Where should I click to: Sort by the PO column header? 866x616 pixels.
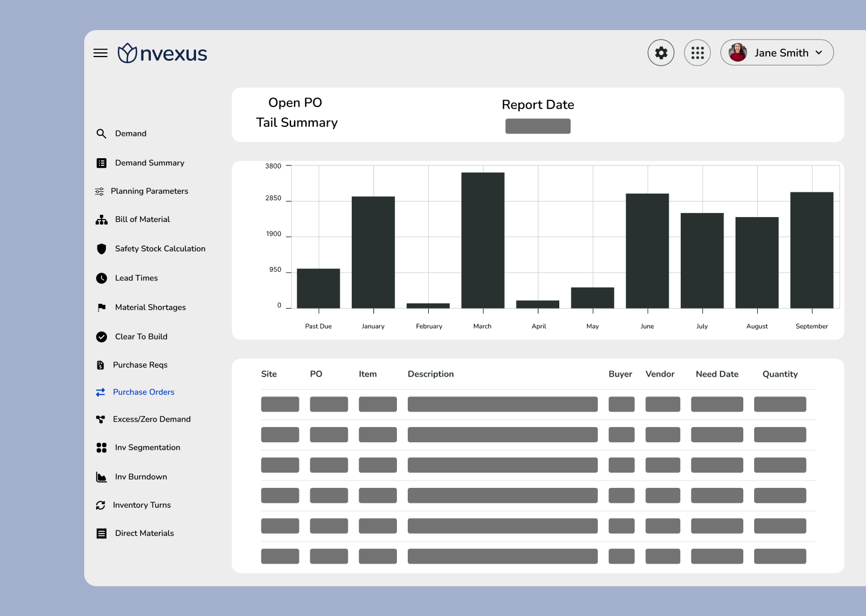[x=316, y=374]
